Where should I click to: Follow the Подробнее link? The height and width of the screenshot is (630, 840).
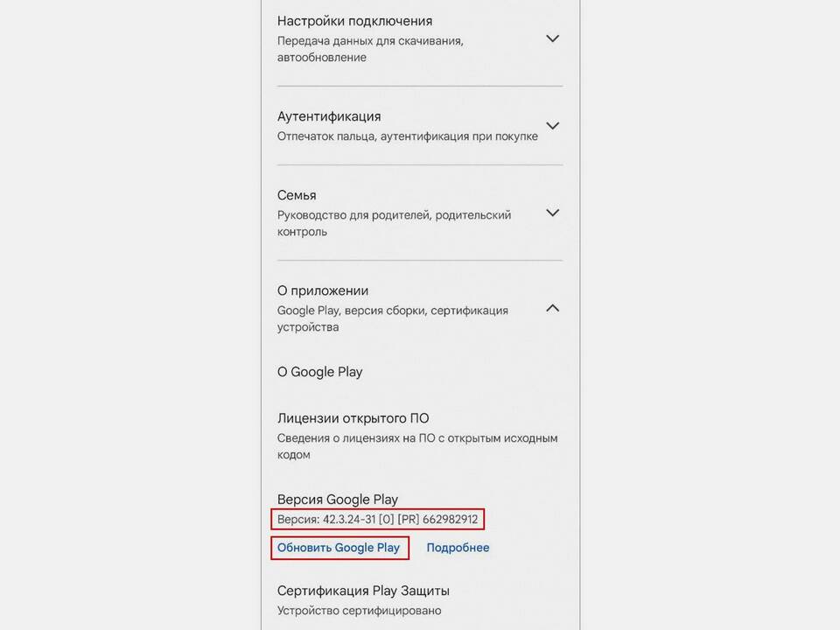click(458, 548)
